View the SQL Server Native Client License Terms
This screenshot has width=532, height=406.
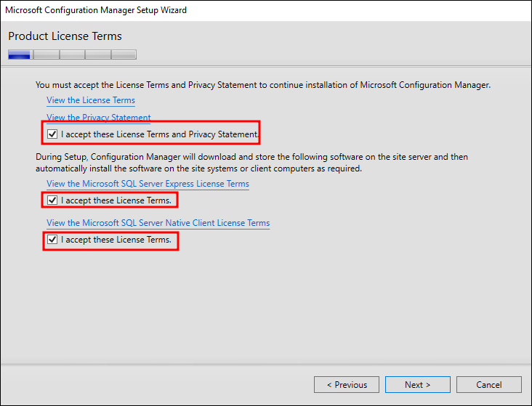click(x=158, y=223)
